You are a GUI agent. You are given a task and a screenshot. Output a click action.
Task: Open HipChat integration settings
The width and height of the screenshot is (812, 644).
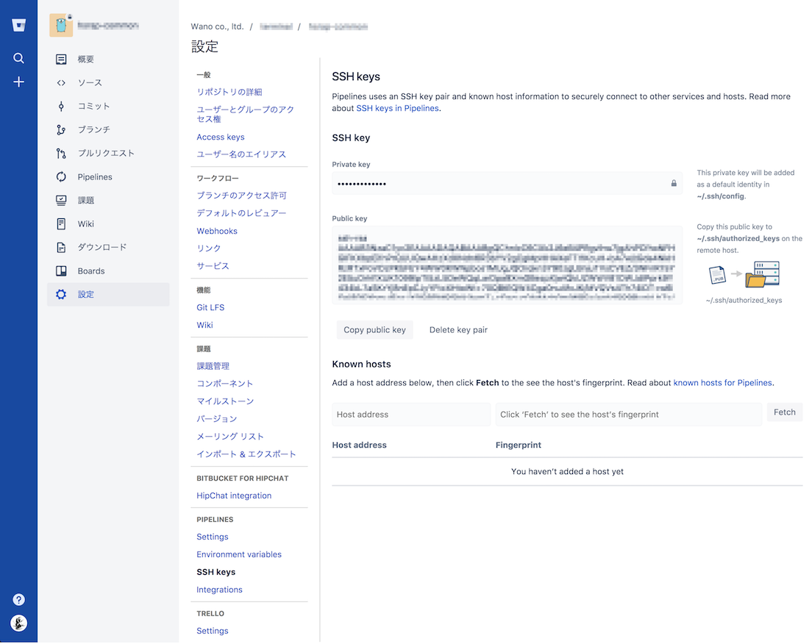[x=233, y=495]
